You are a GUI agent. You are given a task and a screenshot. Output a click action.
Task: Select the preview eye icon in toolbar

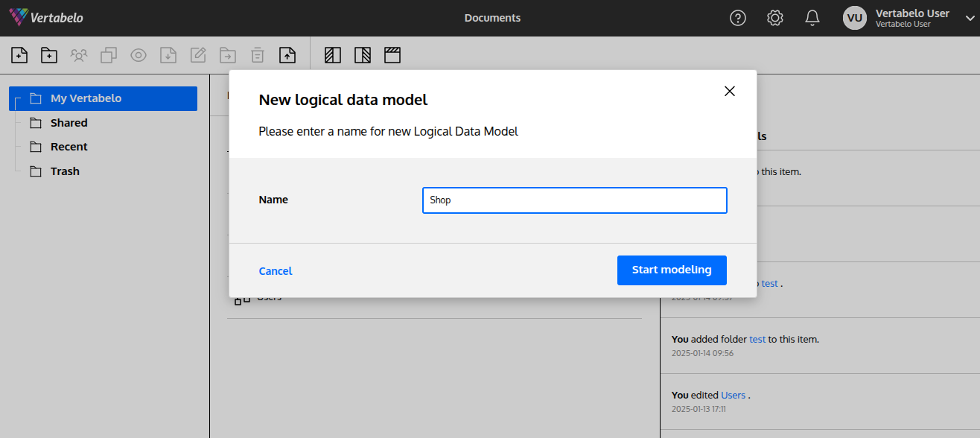tap(139, 54)
